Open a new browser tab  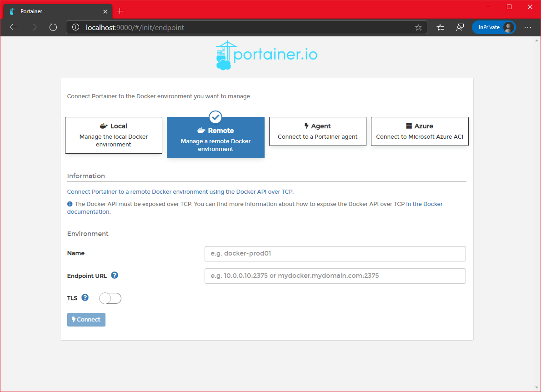click(x=120, y=11)
